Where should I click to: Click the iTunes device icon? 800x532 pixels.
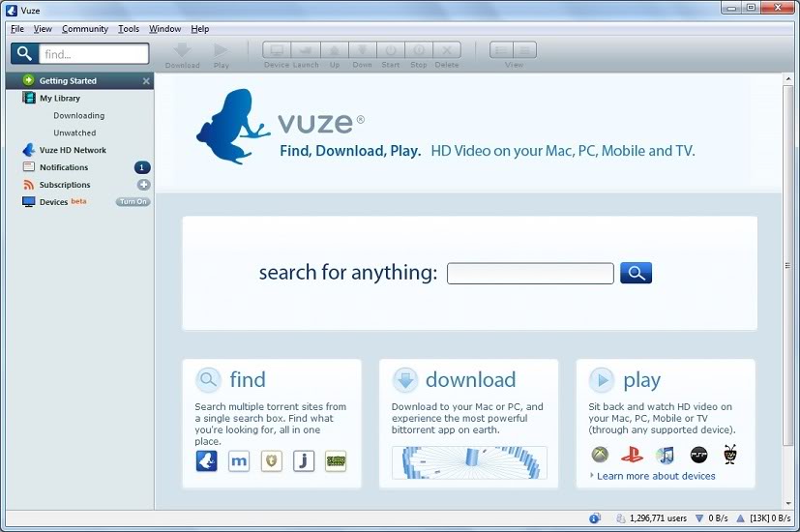pos(666,454)
